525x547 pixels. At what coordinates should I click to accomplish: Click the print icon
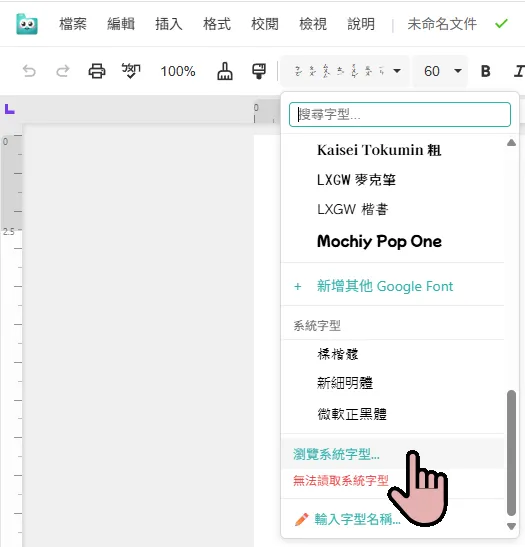(97, 71)
